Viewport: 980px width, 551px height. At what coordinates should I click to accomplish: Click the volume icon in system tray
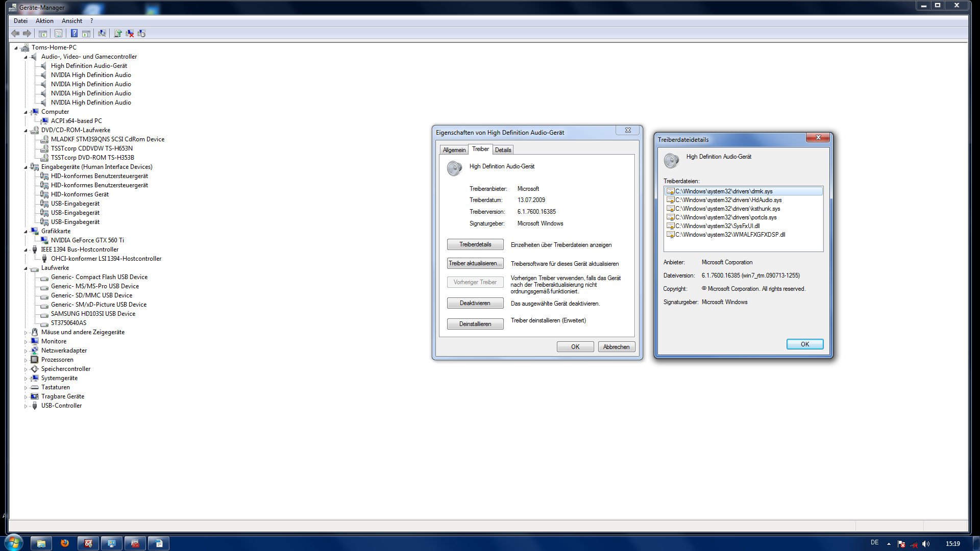926,544
